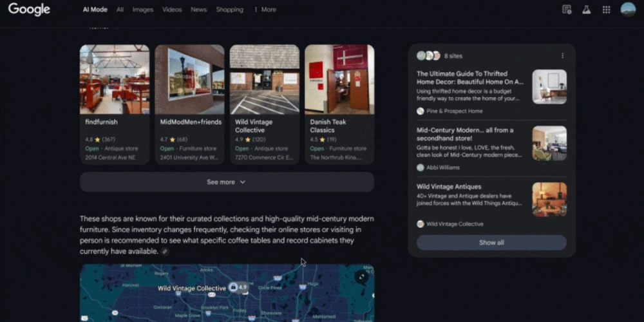This screenshot has width=644, height=322.
Task: Click the stacked site favicons beside 8 sites
Action: click(x=428, y=56)
